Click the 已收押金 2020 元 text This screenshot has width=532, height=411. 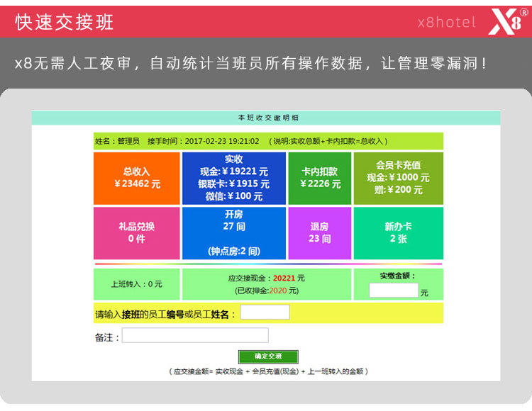267,291
